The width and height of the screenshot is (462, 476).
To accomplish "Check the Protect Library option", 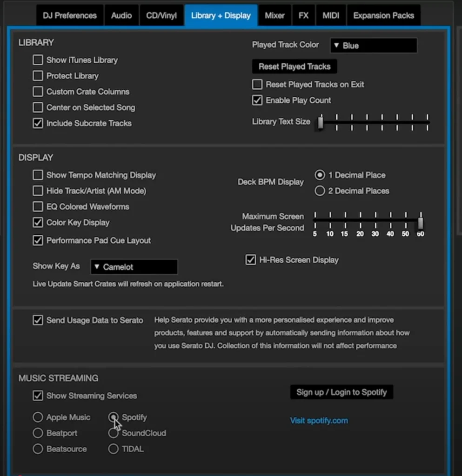I will (38, 76).
